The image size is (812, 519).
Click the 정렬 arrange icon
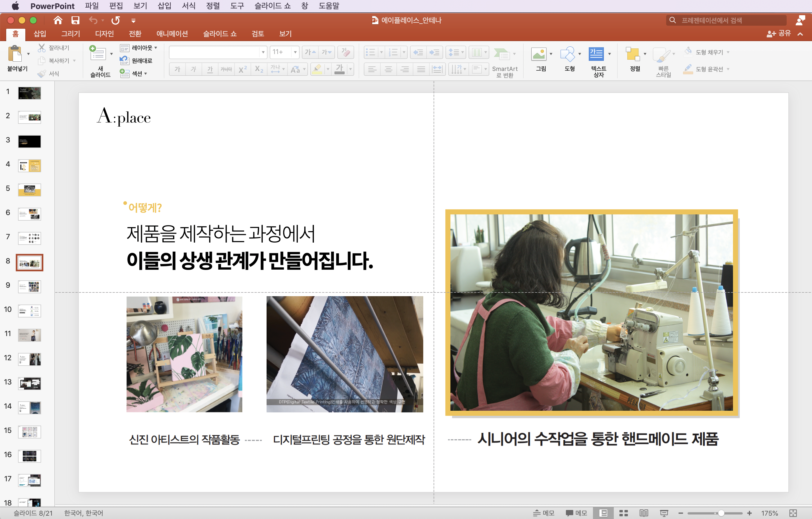pos(633,54)
